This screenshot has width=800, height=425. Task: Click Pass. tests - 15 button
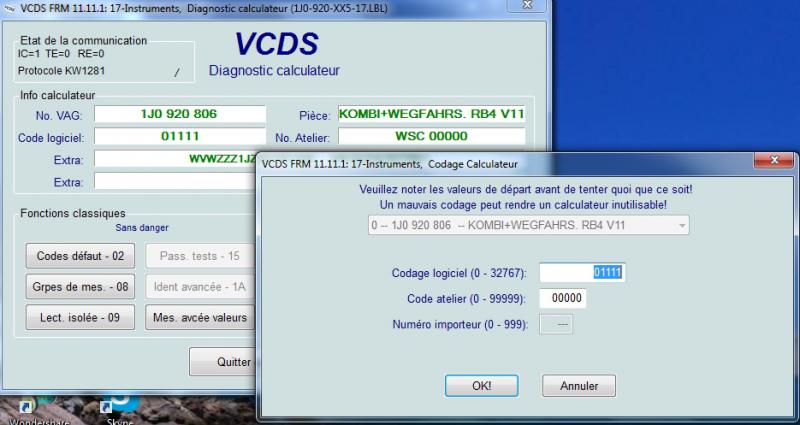click(x=200, y=256)
